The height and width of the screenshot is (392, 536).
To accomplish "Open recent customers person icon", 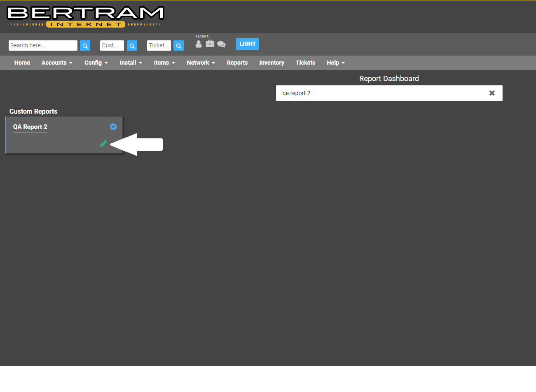I will point(199,44).
